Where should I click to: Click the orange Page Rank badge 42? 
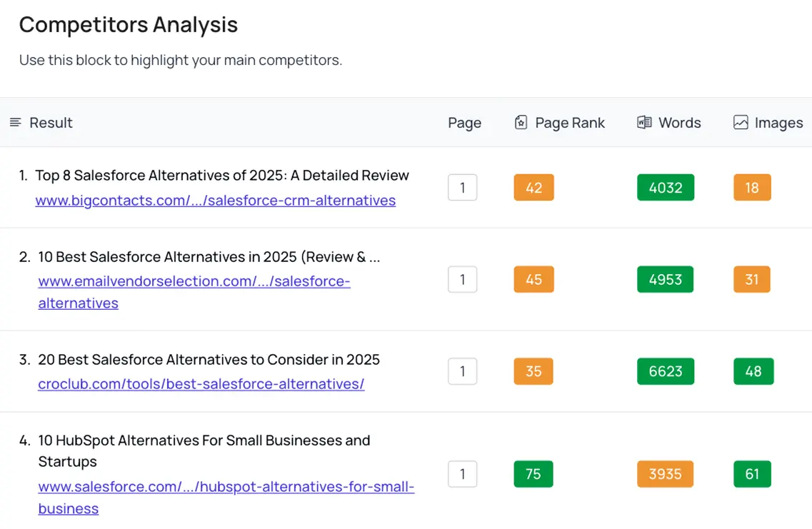point(534,187)
